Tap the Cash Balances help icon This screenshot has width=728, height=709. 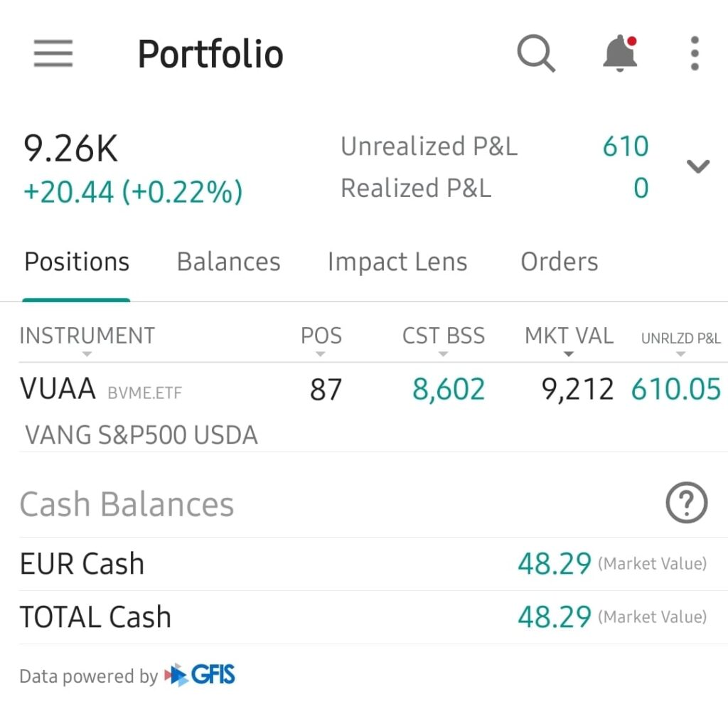coord(686,503)
